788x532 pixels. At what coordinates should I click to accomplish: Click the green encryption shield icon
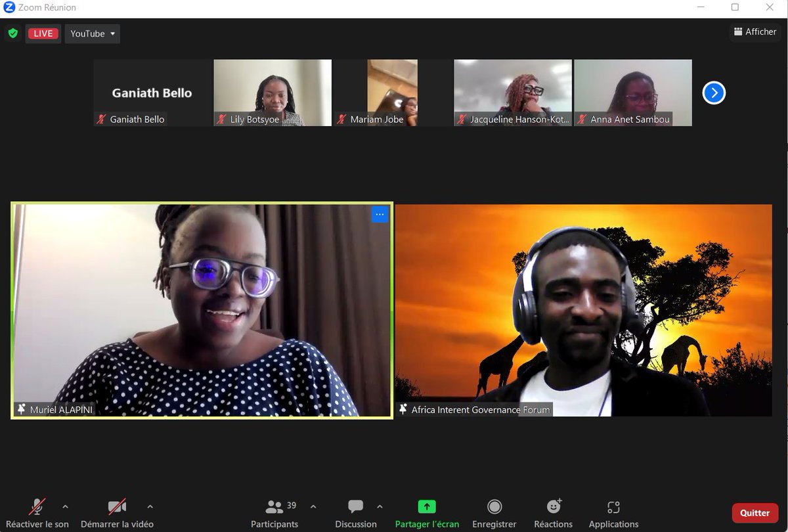(x=13, y=33)
